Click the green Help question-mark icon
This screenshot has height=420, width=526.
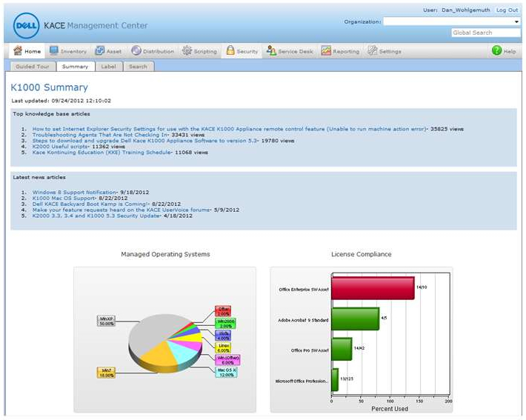point(496,50)
